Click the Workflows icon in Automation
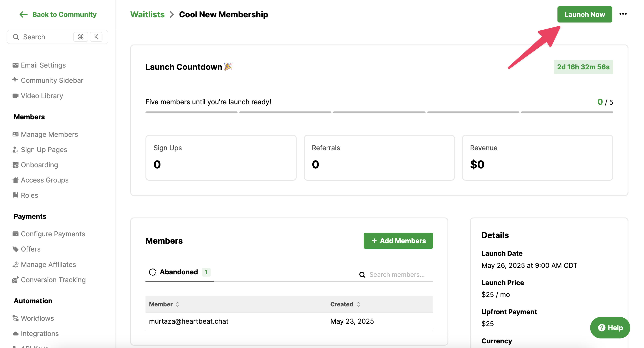644x348 pixels. [x=15, y=318]
